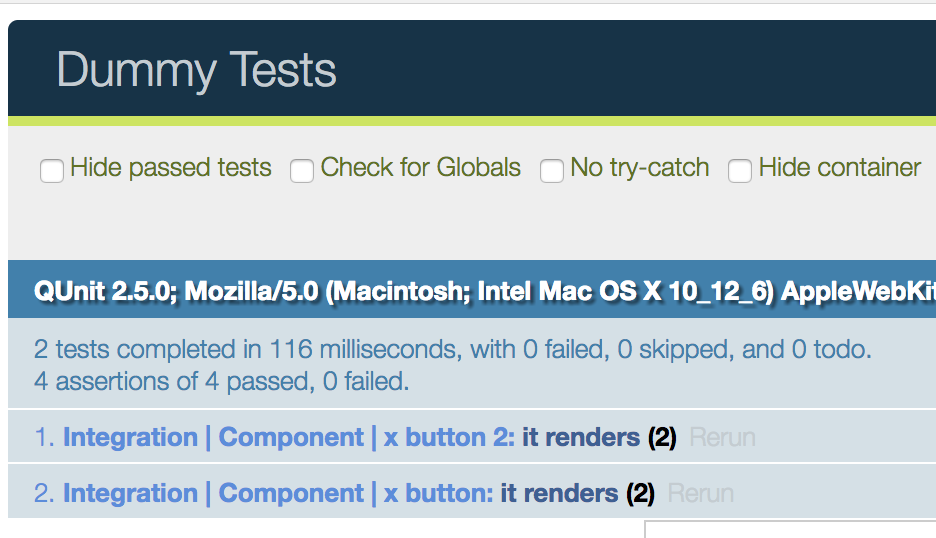Click the (2) assertion count on test 1

click(x=662, y=438)
